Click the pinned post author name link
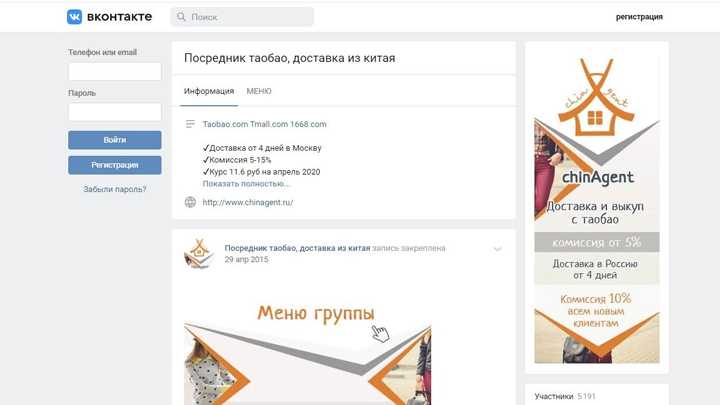 click(297, 248)
